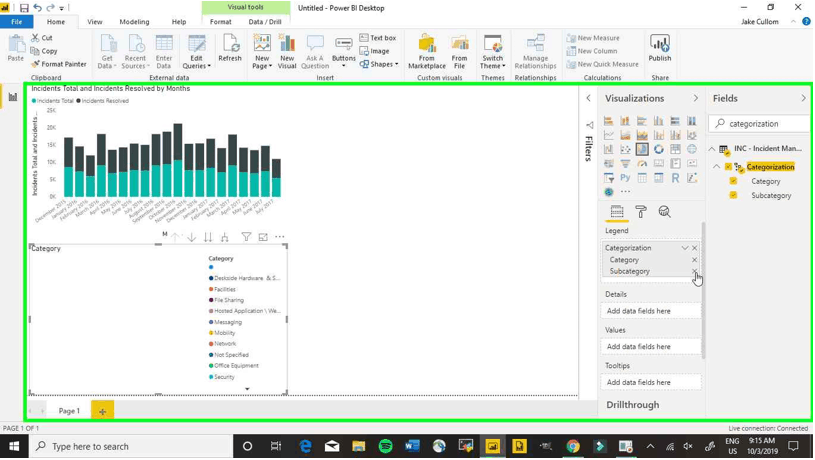Select the scatter chart visualization

[x=625, y=149]
